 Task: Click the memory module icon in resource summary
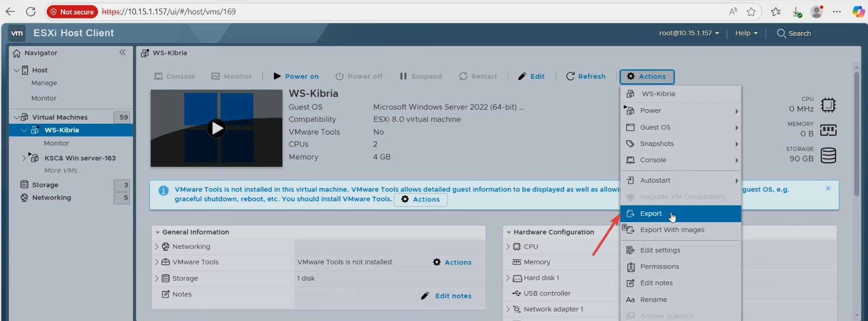point(828,130)
